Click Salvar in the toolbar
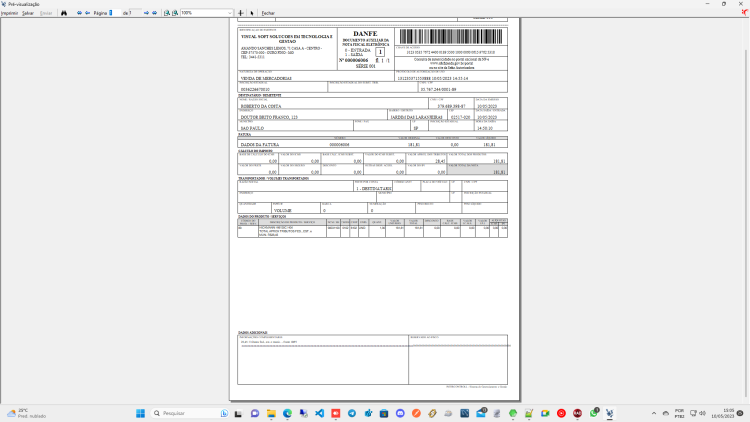 (28, 13)
